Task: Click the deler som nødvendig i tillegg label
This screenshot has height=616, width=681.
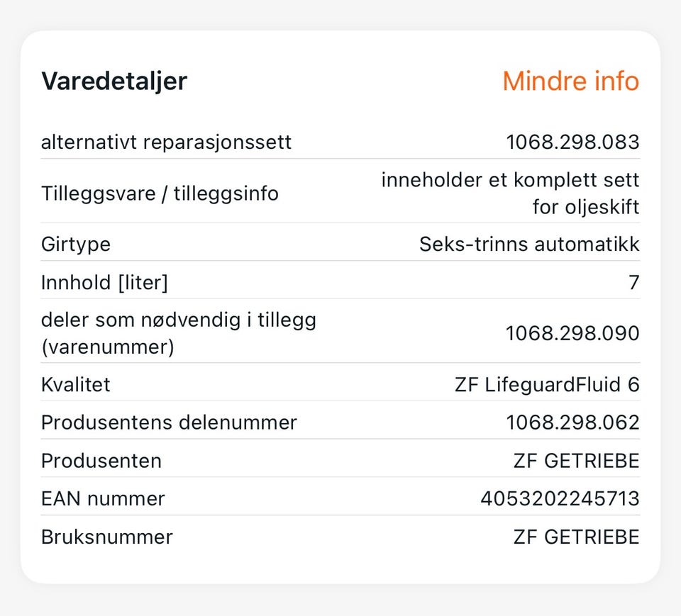Action: (178, 333)
